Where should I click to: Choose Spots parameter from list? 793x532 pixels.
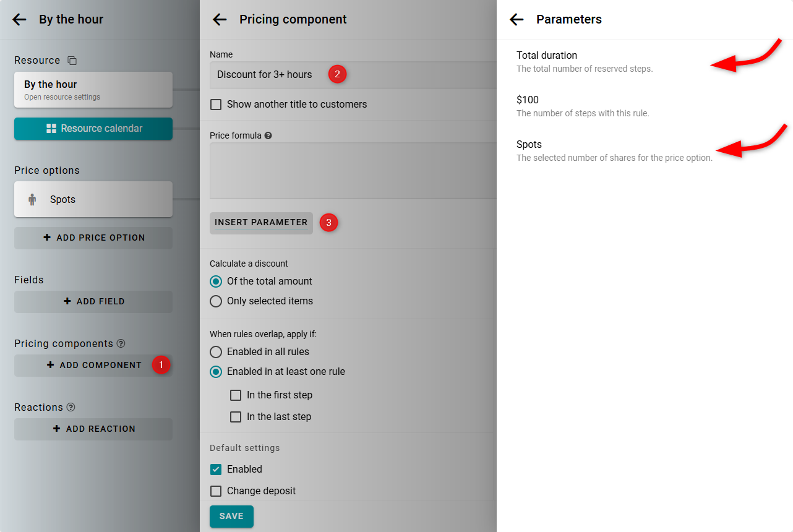[529, 145]
